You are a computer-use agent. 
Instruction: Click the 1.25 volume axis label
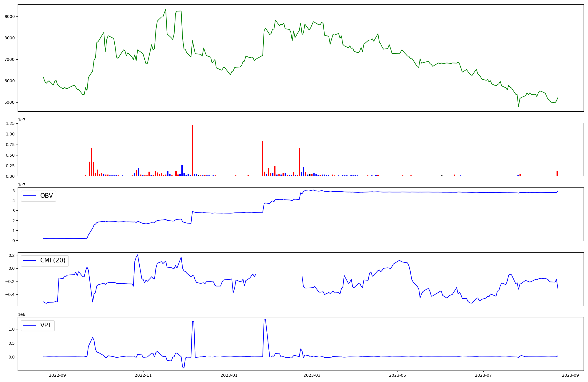(x=10, y=124)
